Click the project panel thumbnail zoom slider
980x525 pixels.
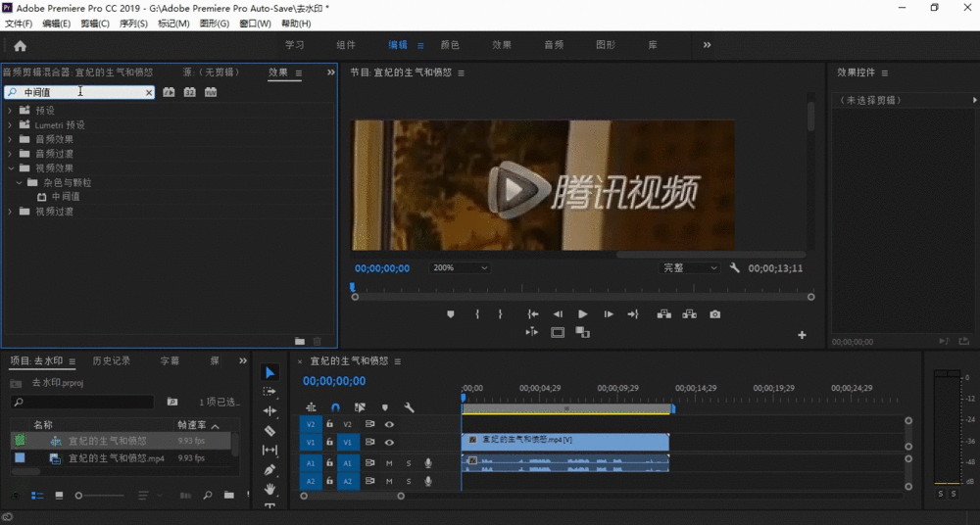tap(78, 496)
